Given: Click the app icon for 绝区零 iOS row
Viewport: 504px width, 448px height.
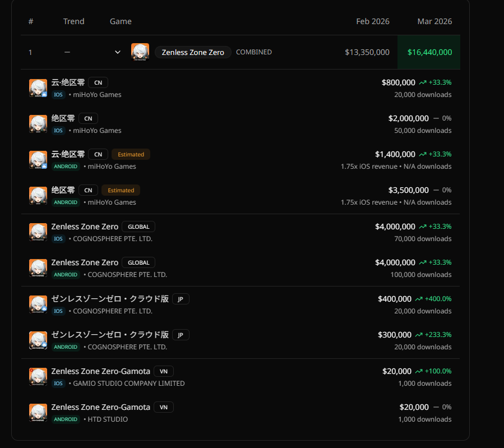Looking at the screenshot, I should 38,124.
